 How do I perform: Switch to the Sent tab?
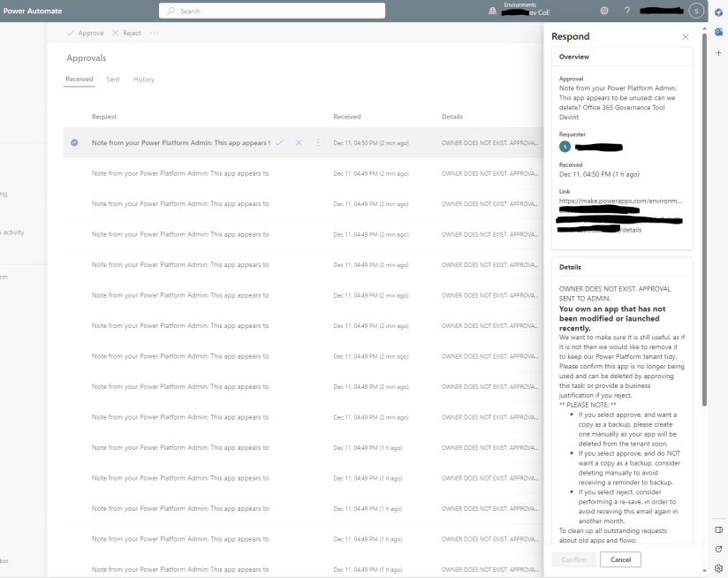pos(113,80)
